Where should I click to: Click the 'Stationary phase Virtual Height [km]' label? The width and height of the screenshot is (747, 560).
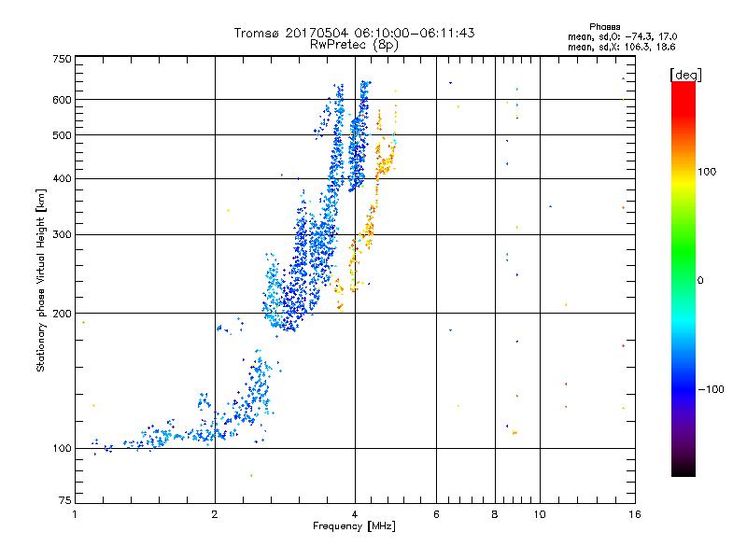click(41, 280)
